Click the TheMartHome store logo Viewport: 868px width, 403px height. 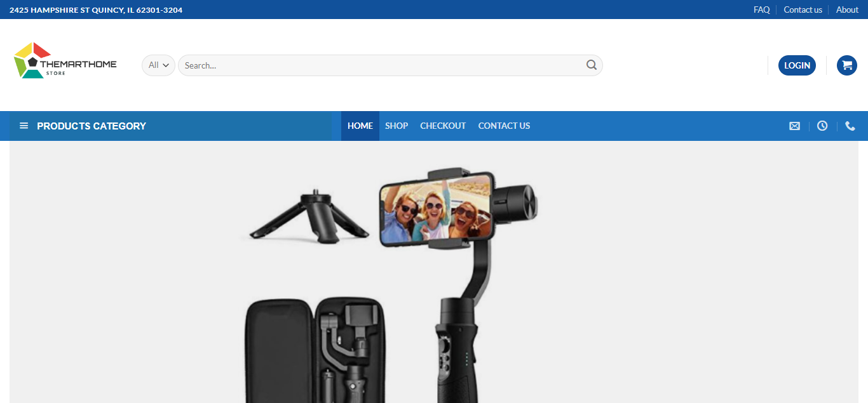point(65,61)
